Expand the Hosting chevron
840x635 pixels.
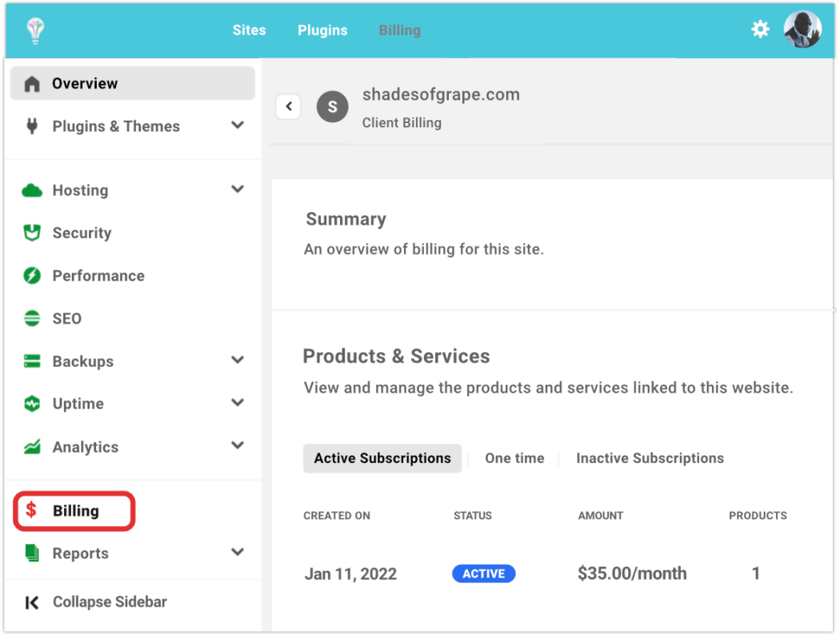[238, 189]
